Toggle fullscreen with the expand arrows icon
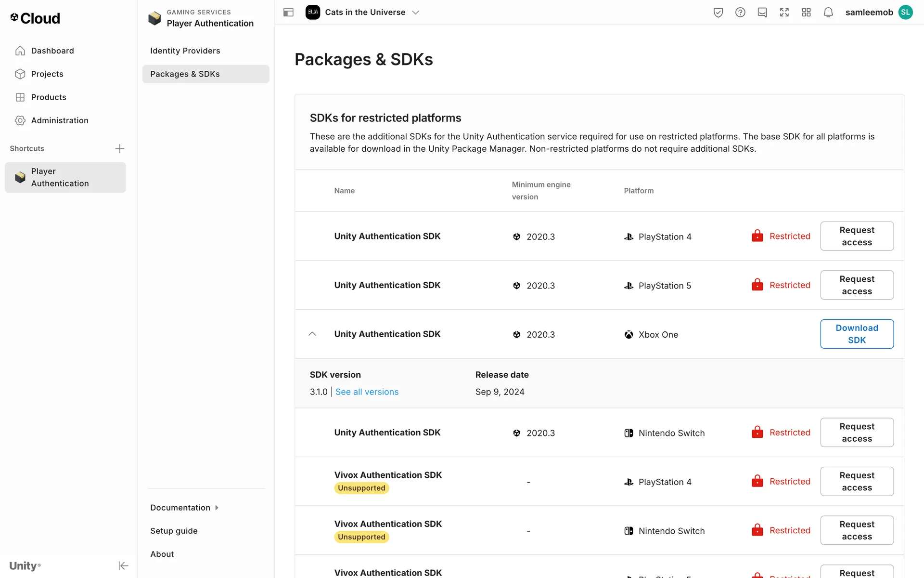This screenshot has height=578, width=924. pos(784,13)
